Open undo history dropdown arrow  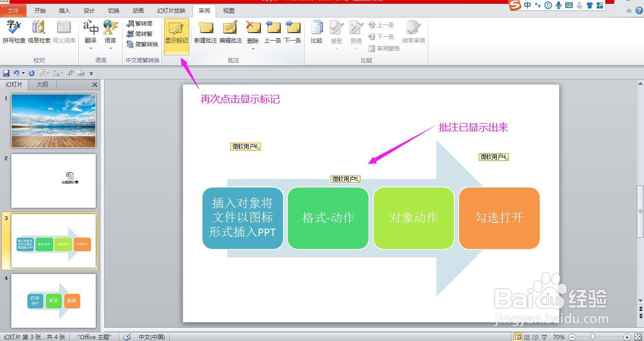coord(24,73)
